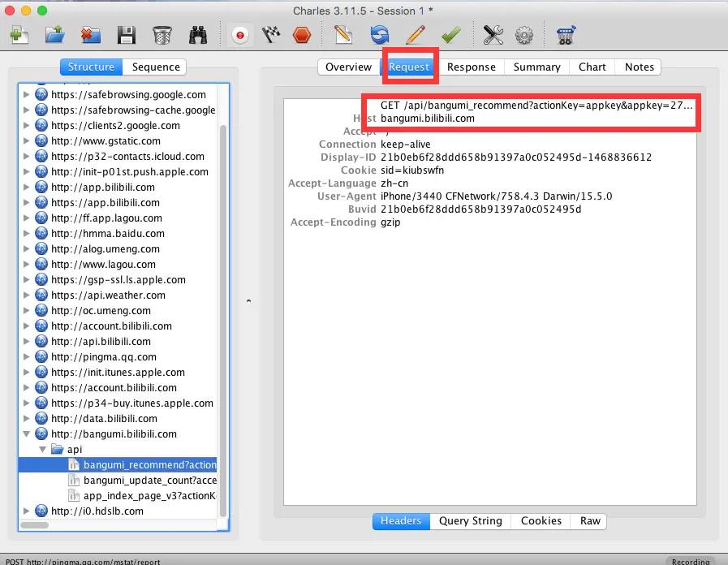Toggle throttling with the checkered flag icon
This screenshot has width=728, height=565.
271,35
